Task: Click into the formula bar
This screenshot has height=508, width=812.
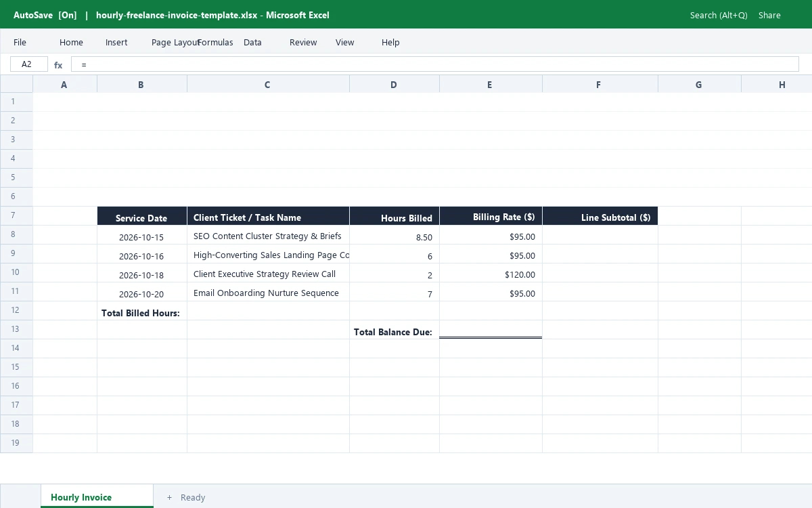Action: point(435,64)
